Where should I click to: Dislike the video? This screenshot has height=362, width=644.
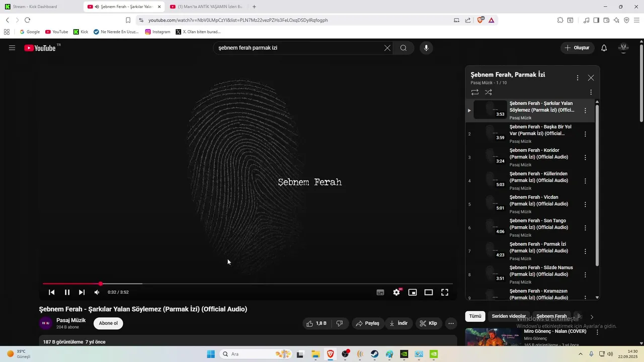click(x=340, y=323)
